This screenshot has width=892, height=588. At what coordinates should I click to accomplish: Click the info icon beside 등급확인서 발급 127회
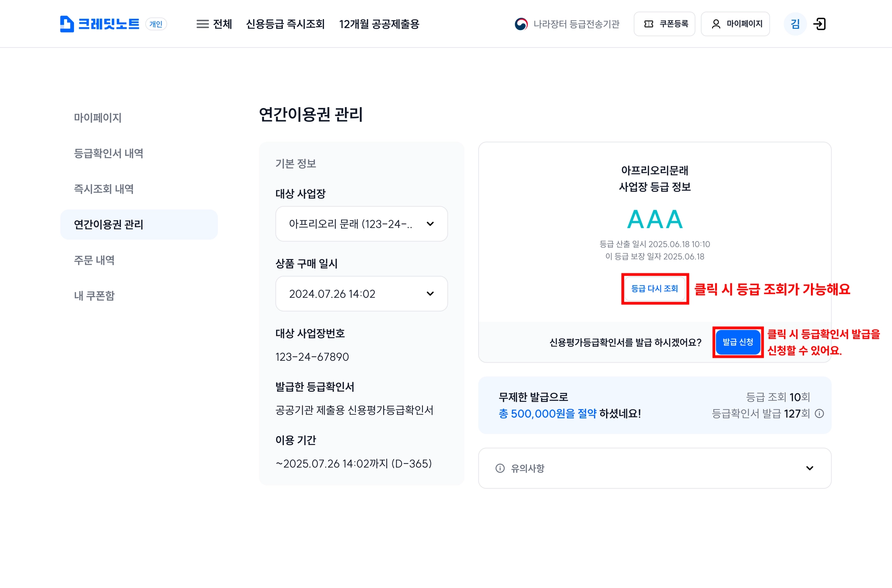coord(819,413)
